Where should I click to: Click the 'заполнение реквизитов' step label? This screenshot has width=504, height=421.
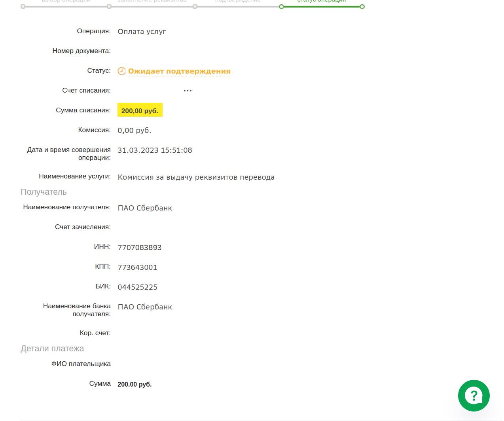152,1
